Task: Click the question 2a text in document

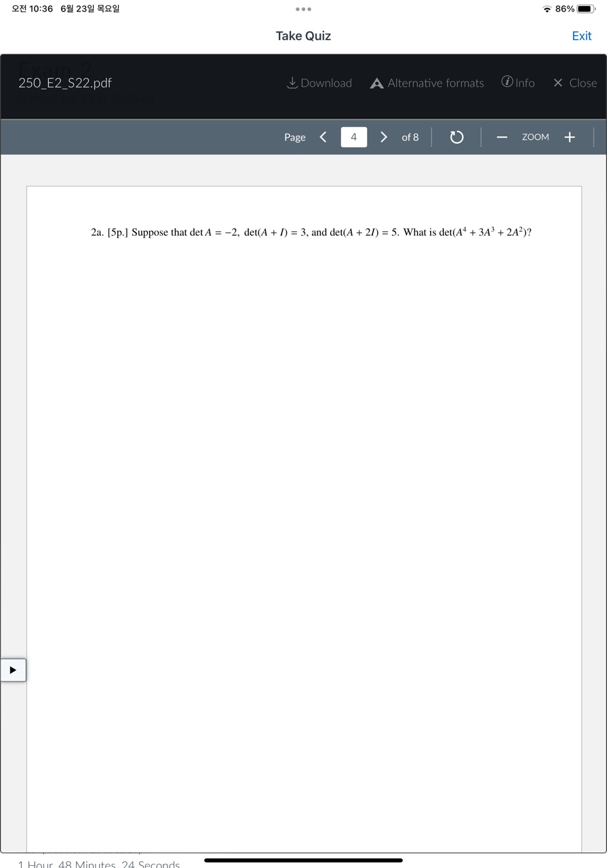Action: coord(311,232)
